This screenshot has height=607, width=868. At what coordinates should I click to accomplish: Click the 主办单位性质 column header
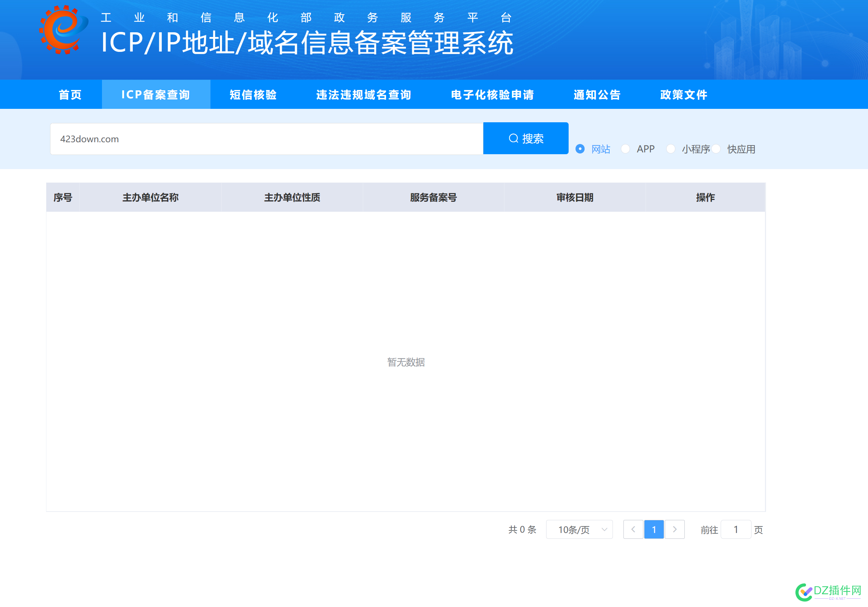click(x=292, y=197)
